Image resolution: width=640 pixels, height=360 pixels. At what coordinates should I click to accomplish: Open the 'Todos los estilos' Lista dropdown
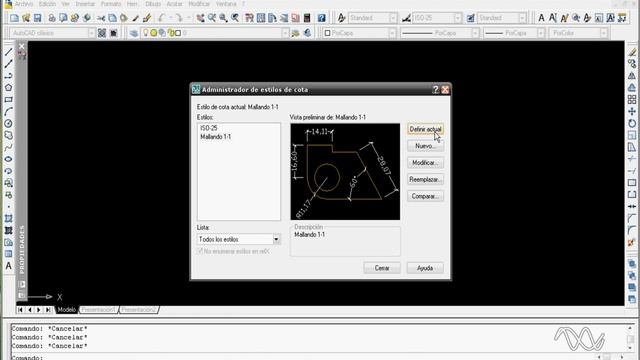276,239
